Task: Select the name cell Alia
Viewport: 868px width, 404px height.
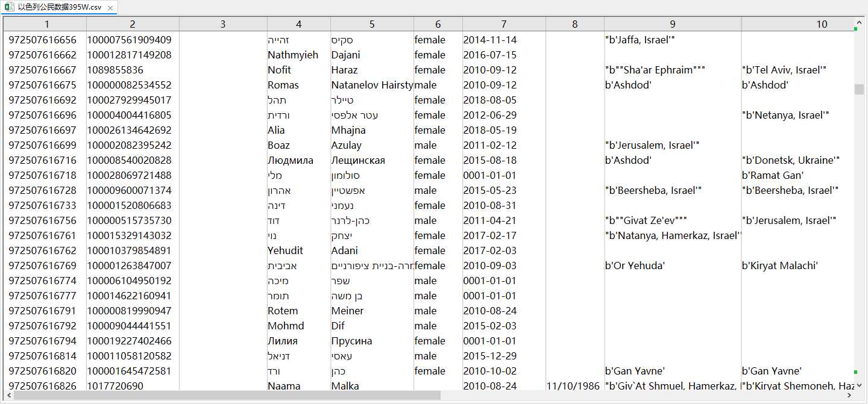Action: click(276, 130)
